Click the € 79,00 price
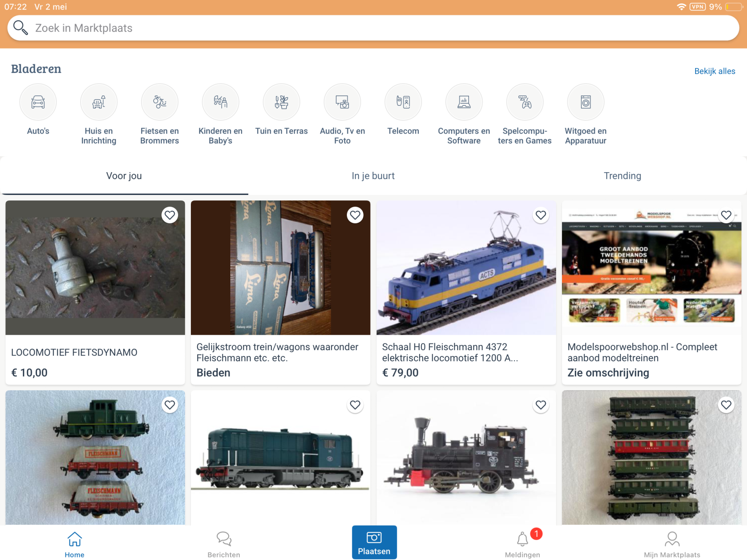 pos(400,373)
